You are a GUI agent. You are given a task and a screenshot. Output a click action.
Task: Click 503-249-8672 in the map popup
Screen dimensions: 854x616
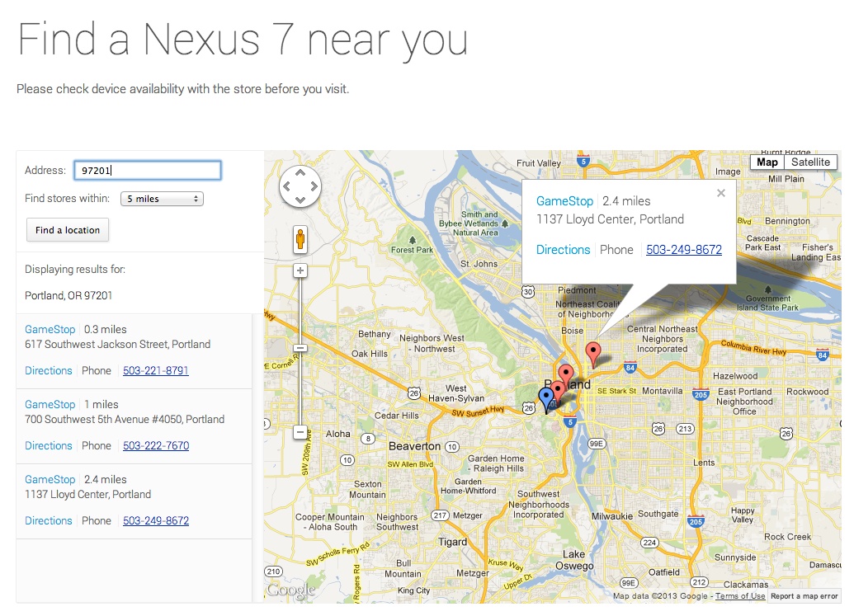click(684, 250)
